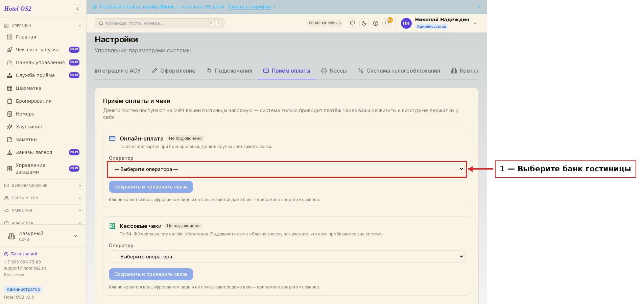Open Хаускипинг in the sidebar

tap(43, 127)
